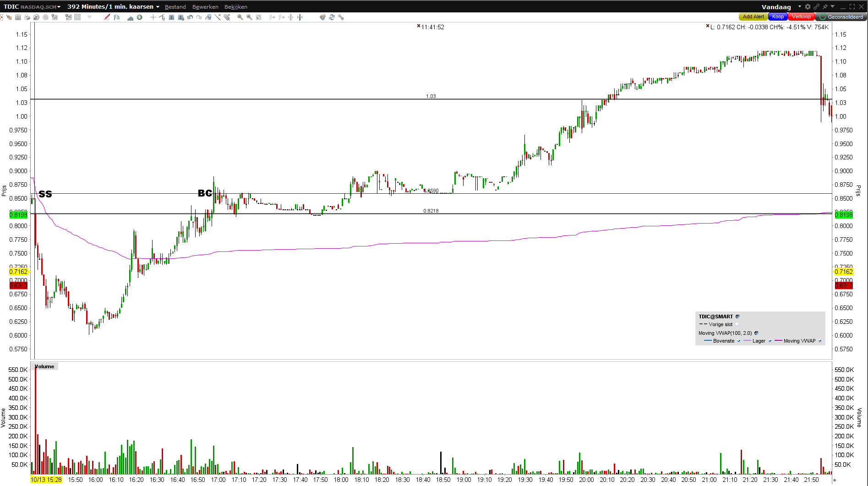The image size is (868, 486).
Task: Click the Lager purple line swatch
Action: [x=747, y=341]
